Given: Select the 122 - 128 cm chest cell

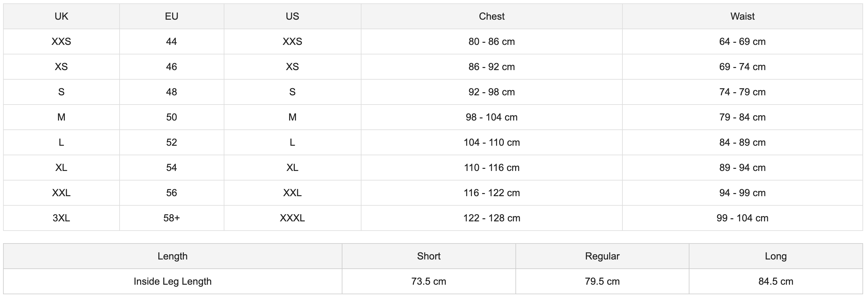Looking at the screenshot, I should pos(491,218).
